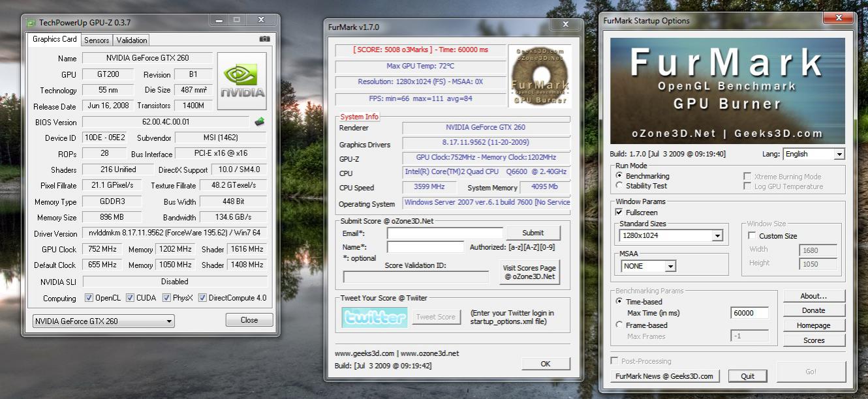Toggle the CUDA checkbox in GPU-Z
The image size is (868, 399).
coord(130,298)
